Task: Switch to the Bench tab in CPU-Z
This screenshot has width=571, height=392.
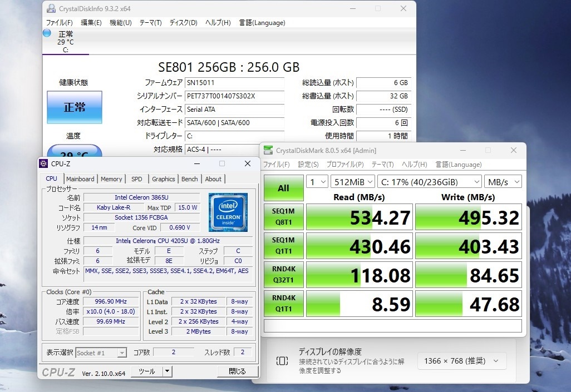Action: (x=189, y=179)
